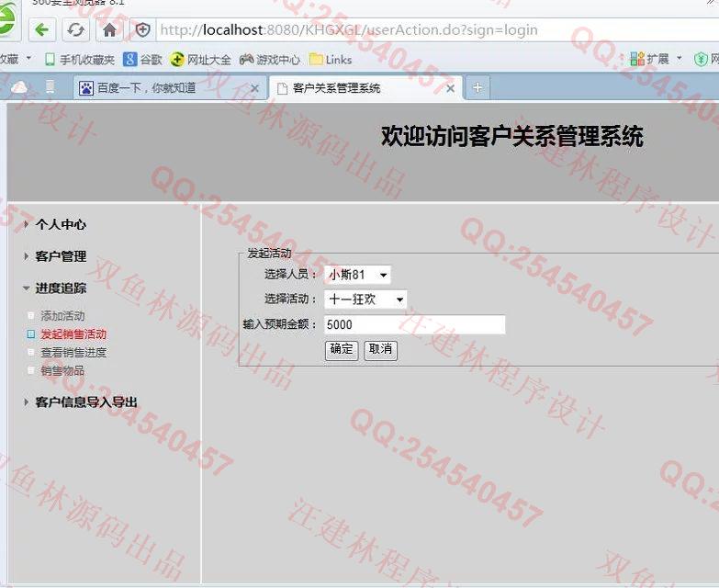Click the phone icon on the tab bar
Screen dimensions: 719x588
point(51,86)
